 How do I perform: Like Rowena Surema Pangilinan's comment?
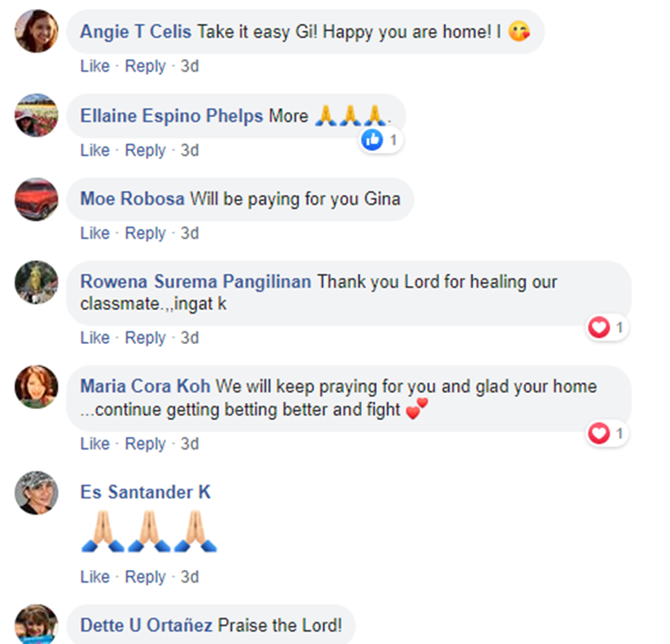click(95, 338)
